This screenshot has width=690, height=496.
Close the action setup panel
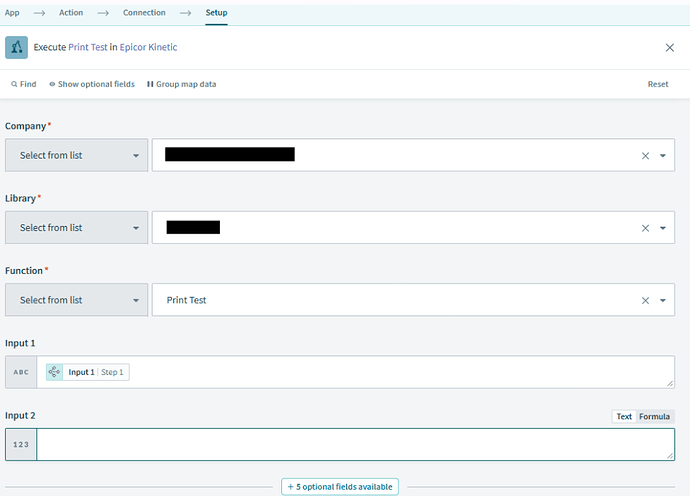point(669,48)
